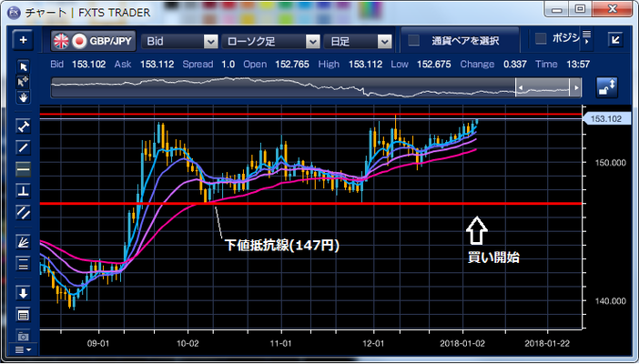The image size is (639, 364).
Task: Click the downward arrow marker tool
Action: (24, 293)
